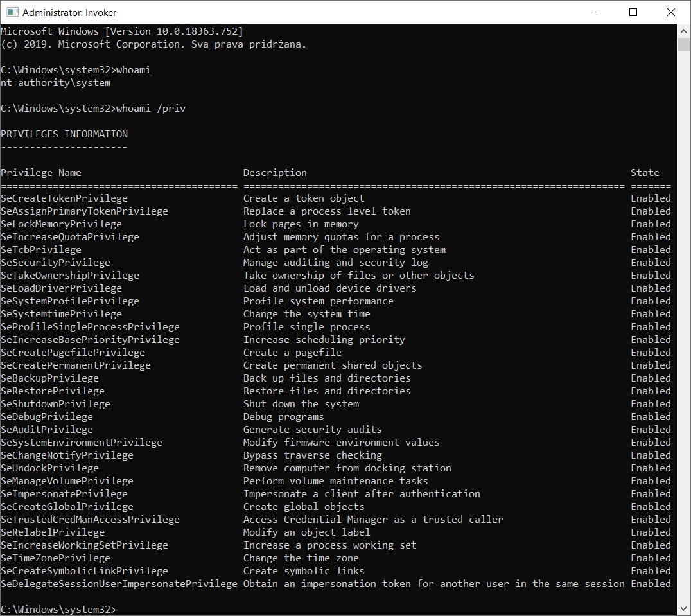This screenshot has height=616, width=691.
Task: Click the scrollbar up arrow
Action: [x=683, y=31]
